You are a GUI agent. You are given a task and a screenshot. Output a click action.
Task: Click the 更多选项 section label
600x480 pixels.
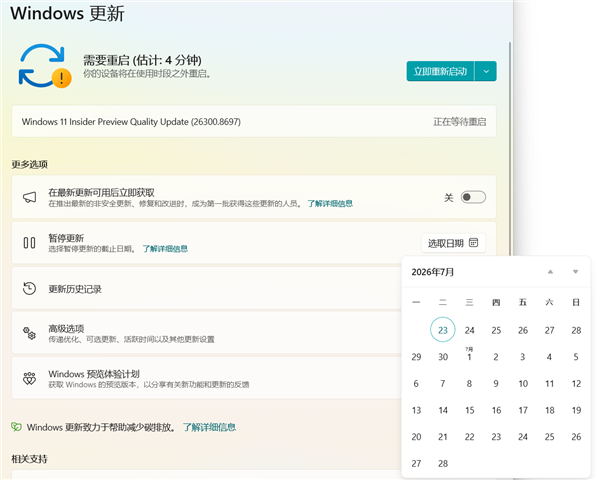point(29,165)
